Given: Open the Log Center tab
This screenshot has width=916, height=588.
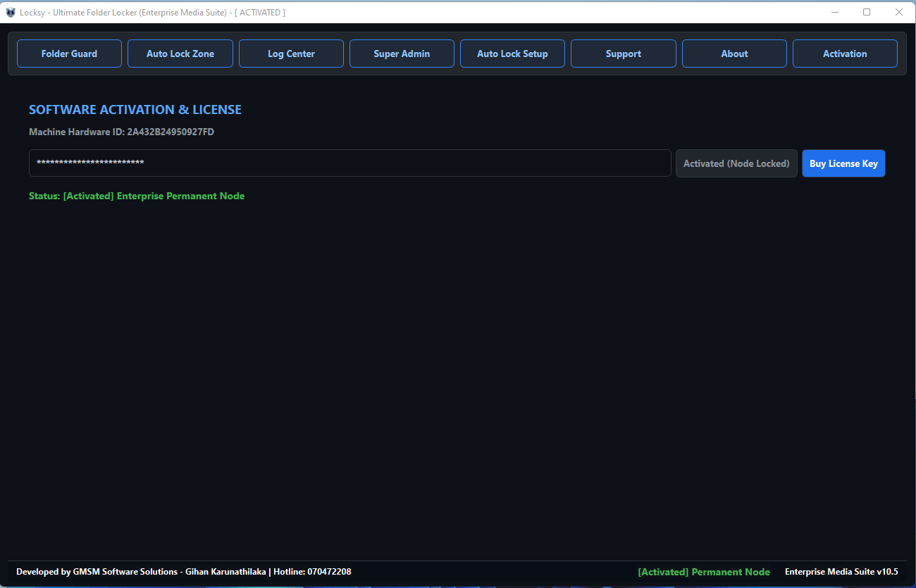Looking at the screenshot, I should pos(291,54).
